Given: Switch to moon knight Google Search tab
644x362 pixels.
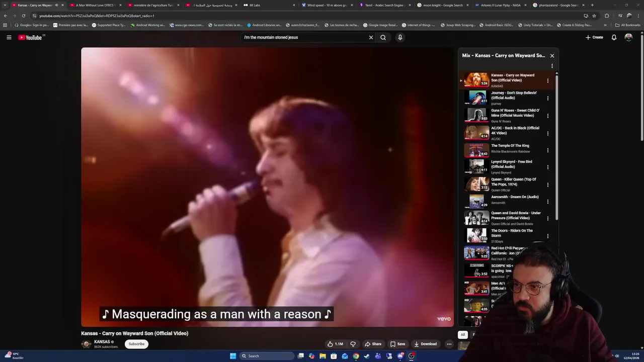Looking at the screenshot, I should (443, 5).
